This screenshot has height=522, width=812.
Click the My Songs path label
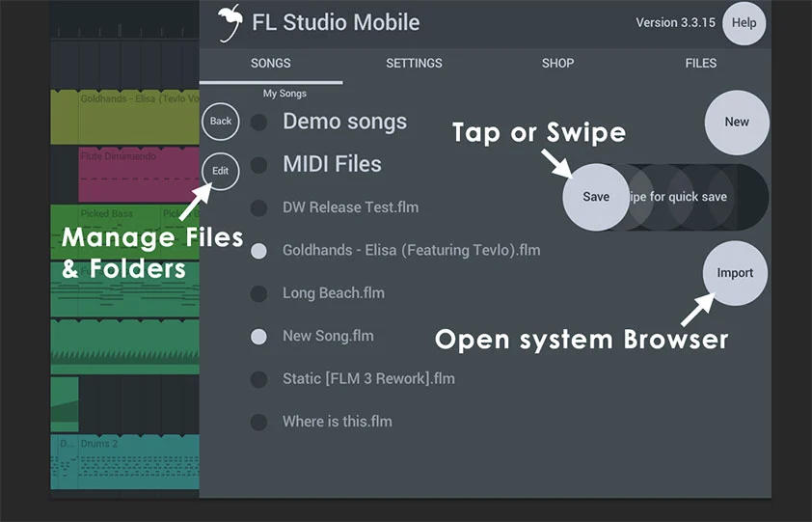(284, 94)
